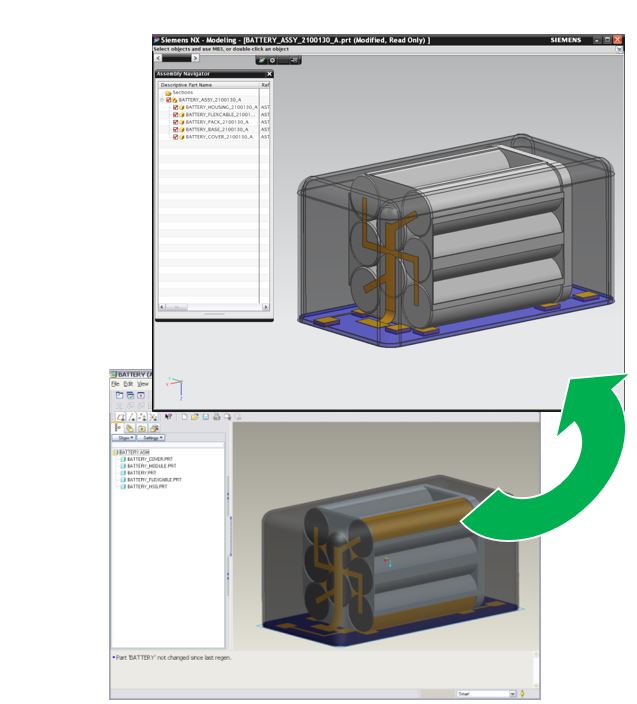Screen dimensions: 637x704
Task: Open the Settings dropdown above the model tree
Action: click(x=151, y=437)
